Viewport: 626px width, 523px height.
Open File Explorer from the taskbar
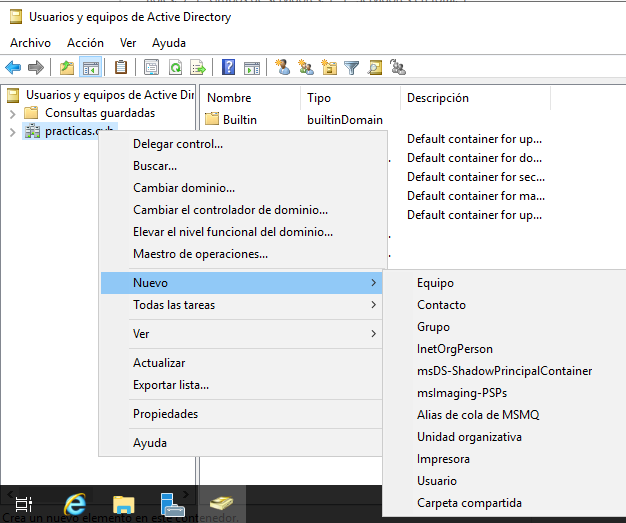[123, 504]
